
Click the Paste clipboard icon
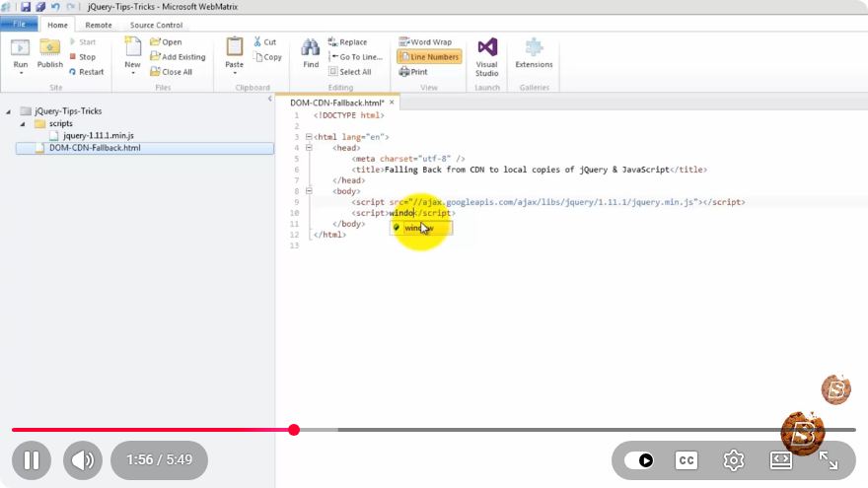click(234, 48)
